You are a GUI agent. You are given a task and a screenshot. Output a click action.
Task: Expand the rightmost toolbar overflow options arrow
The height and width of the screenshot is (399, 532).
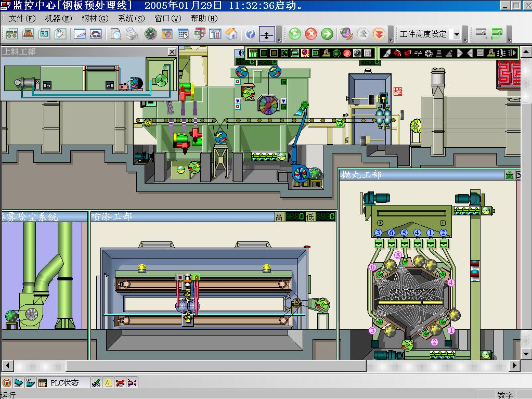click(509, 40)
